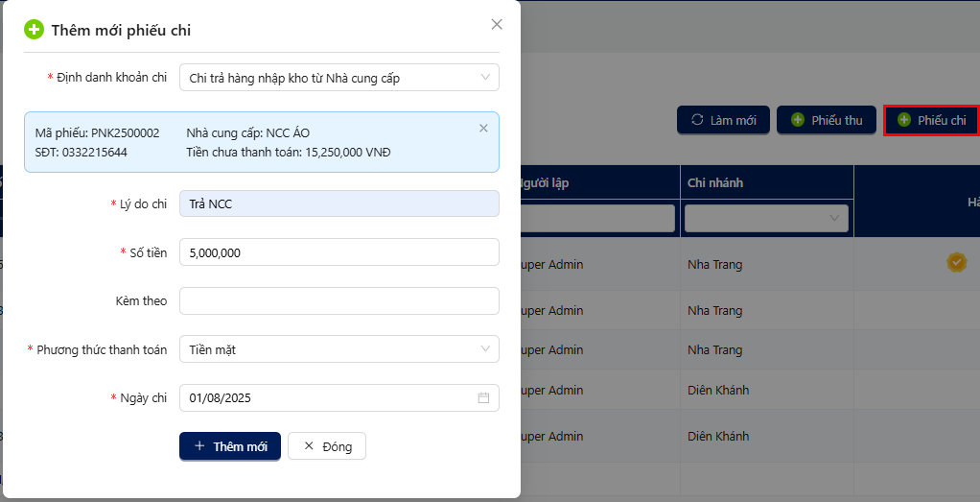This screenshot has width=980, height=502.
Task: Open the Ngày chi calendar picker icon
Action: tap(483, 398)
